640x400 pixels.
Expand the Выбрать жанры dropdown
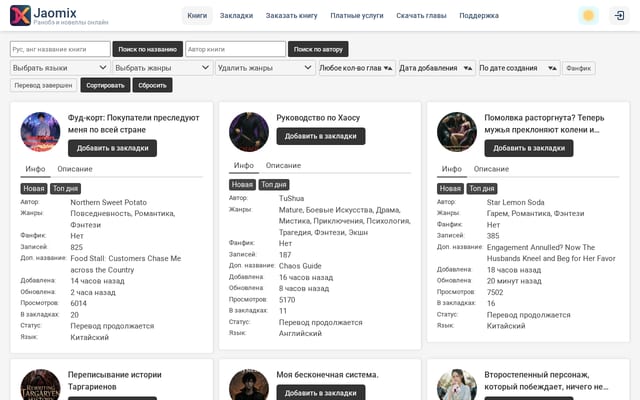[x=162, y=68]
